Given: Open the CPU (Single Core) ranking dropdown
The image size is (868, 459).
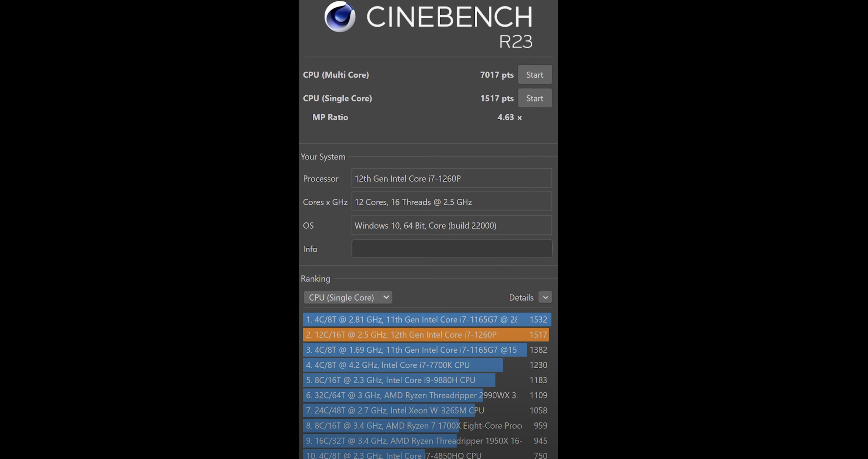Looking at the screenshot, I should tap(348, 297).
